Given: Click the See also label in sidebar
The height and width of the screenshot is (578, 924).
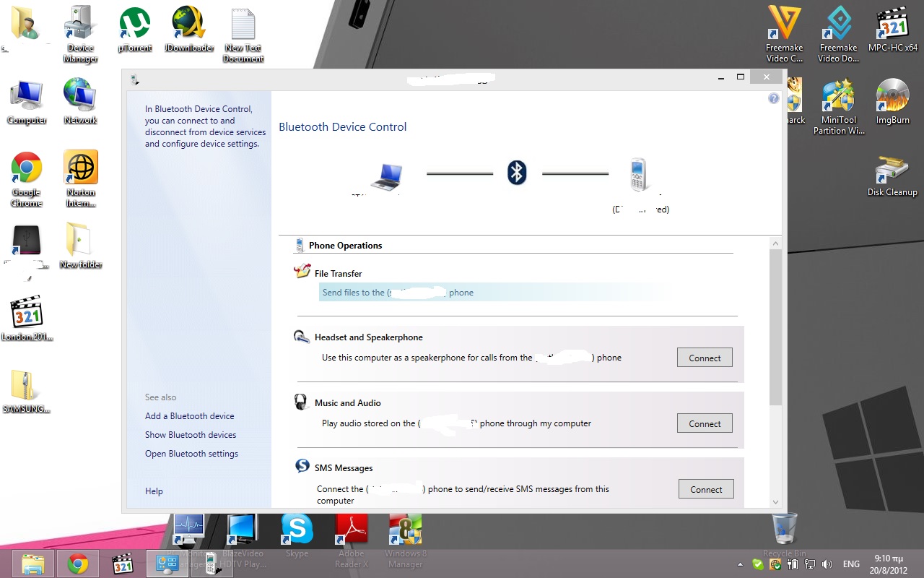Looking at the screenshot, I should 160,397.
